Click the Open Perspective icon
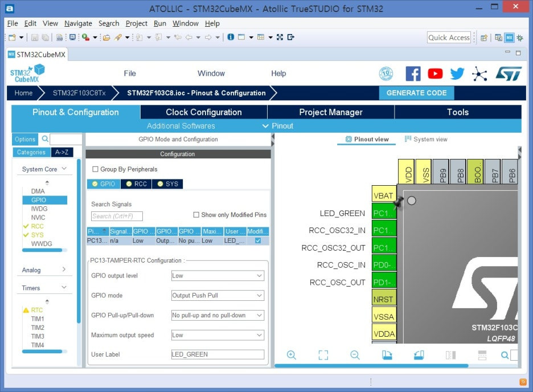 click(x=484, y=38)
